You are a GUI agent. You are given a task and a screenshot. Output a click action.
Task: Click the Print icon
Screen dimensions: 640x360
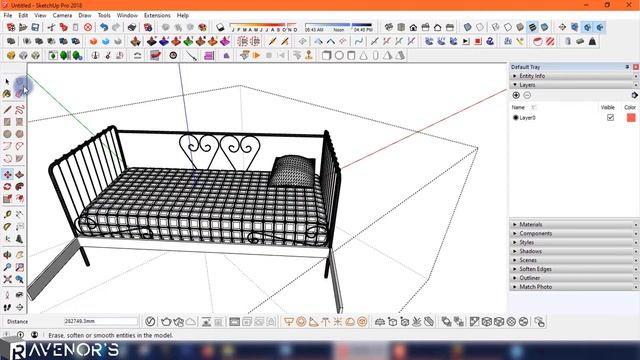click(132, 27)
